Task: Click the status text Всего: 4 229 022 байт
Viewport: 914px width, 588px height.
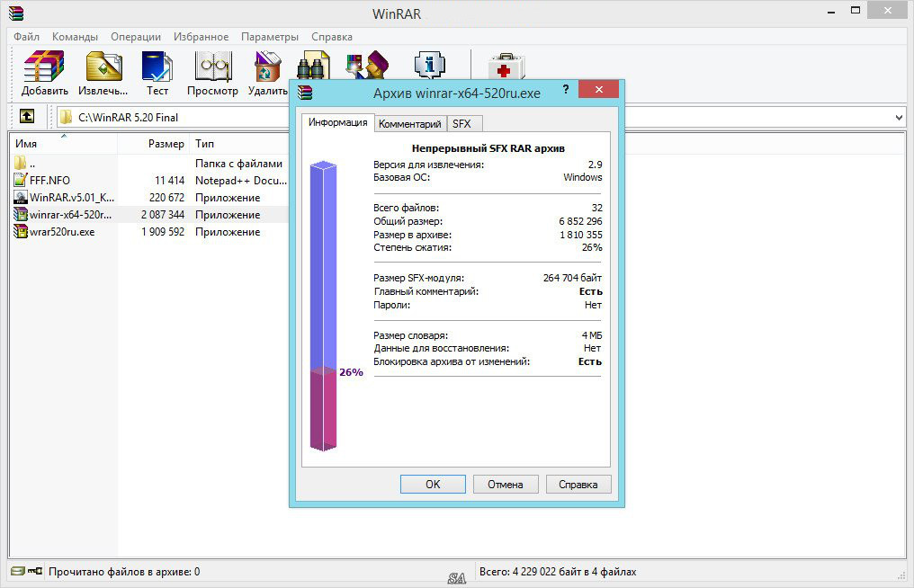Action: click(558, 572)
